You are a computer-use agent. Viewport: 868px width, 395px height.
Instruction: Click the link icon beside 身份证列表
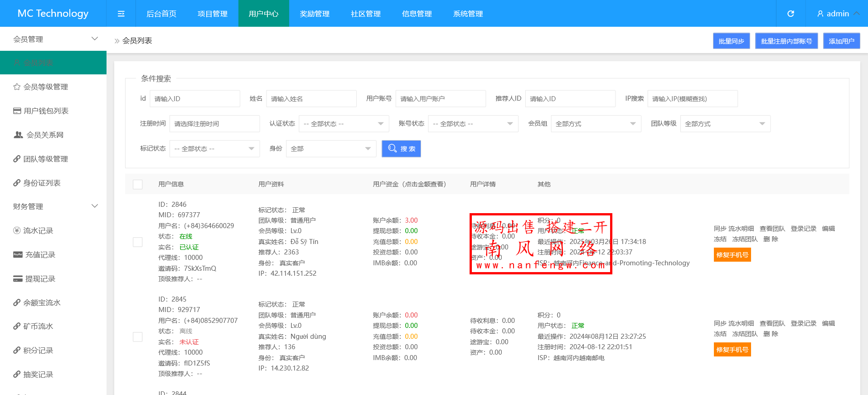tap(17, 183)
